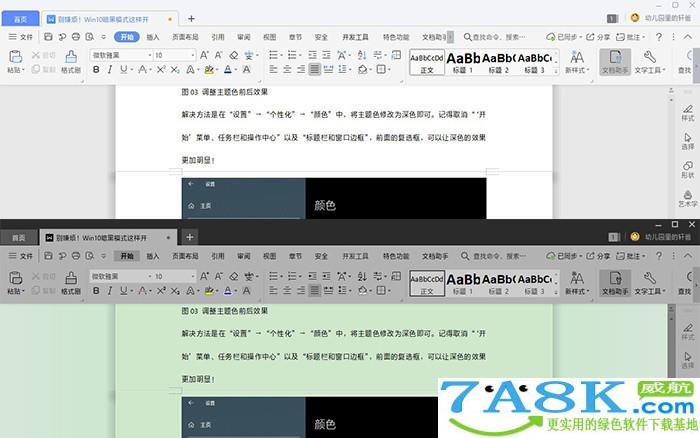Viewport: 700px width, 438px height.
Task: Select Heading 2 style in dark-theme window
Action: coord(499,283)
